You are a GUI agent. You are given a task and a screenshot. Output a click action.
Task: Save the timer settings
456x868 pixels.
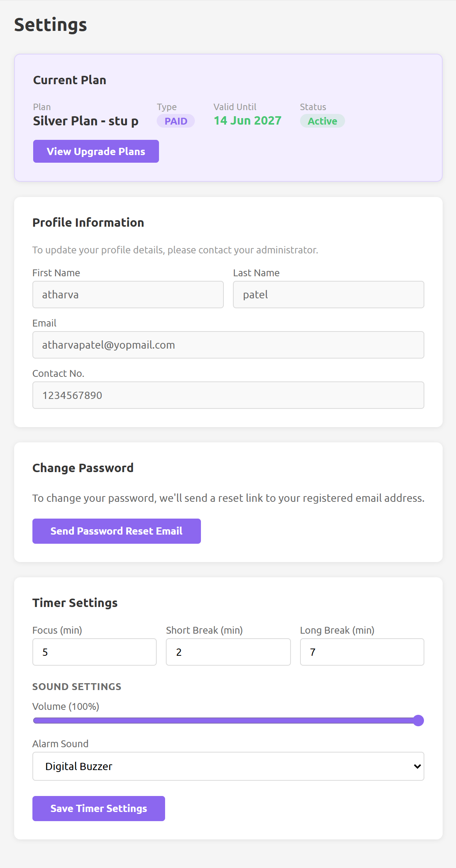click(98, 809)
